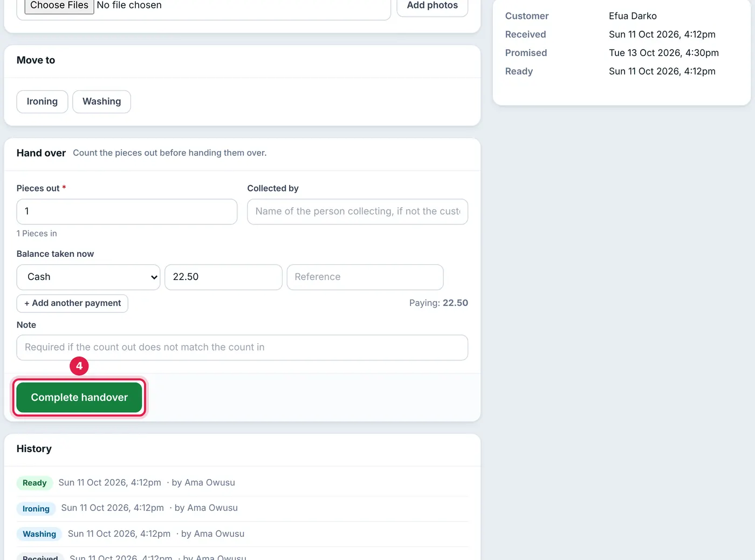
Task: Click the customer name Efua Darko
Action: click(633, 16)
